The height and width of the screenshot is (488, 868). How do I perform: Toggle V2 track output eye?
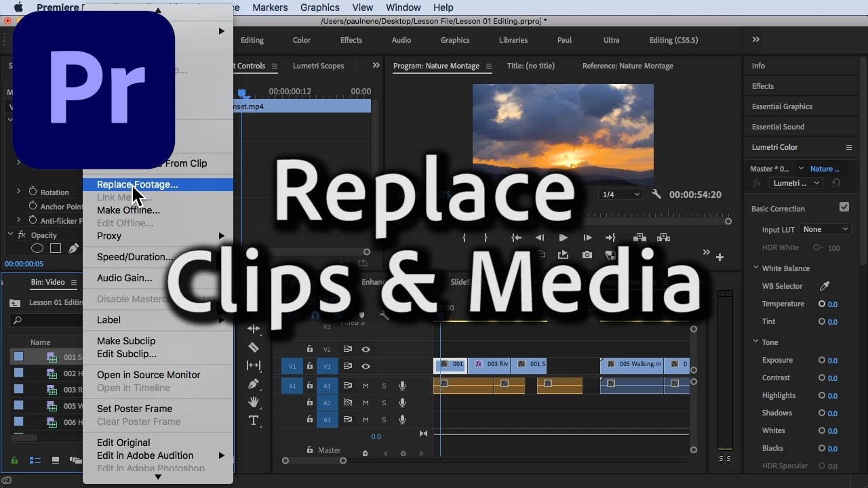coord(366,349)
